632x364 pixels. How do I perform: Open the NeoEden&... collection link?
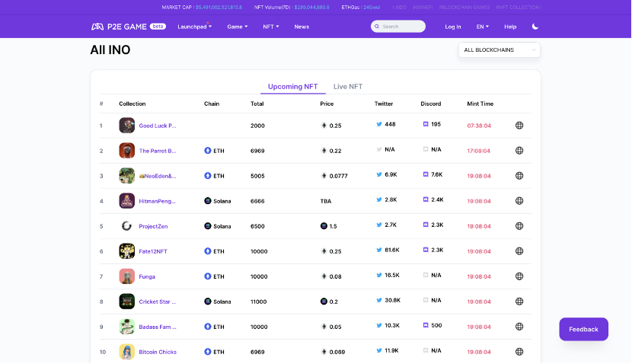pos(157,176)
